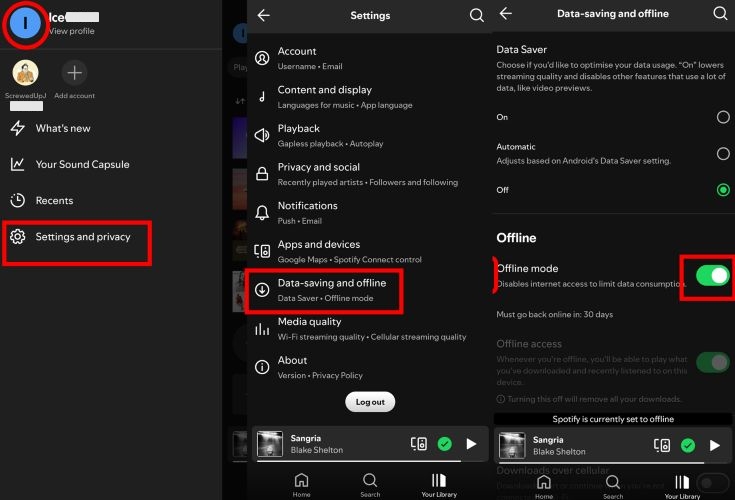Image resolution: width=735 pixels, height=500 pixels.
Task: Go to Search tab in middle panel
Action: 370,484
